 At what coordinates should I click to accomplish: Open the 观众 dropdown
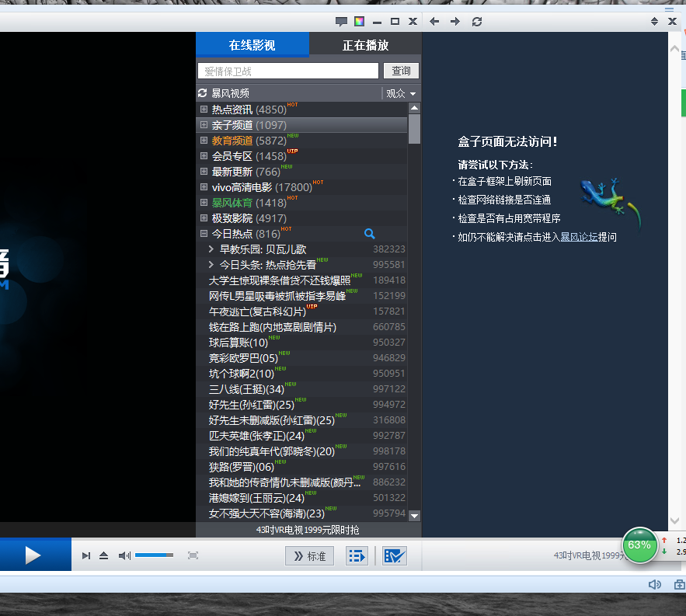[x=401, y=93]
